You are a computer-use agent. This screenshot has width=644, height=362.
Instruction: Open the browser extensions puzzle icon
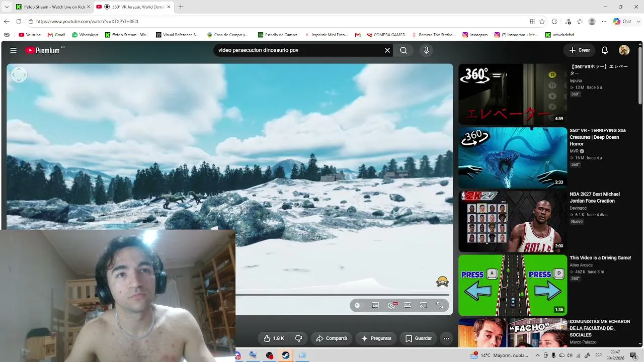(x=554, y=22)
